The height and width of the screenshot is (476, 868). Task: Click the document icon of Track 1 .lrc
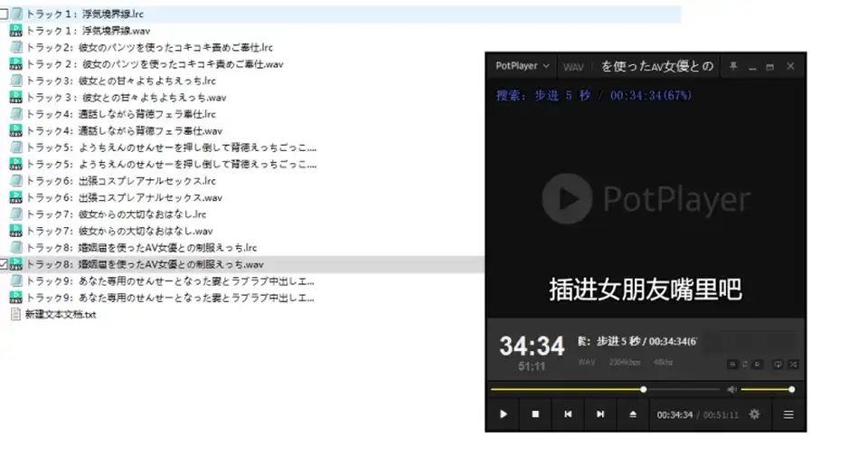pos(16,14)
